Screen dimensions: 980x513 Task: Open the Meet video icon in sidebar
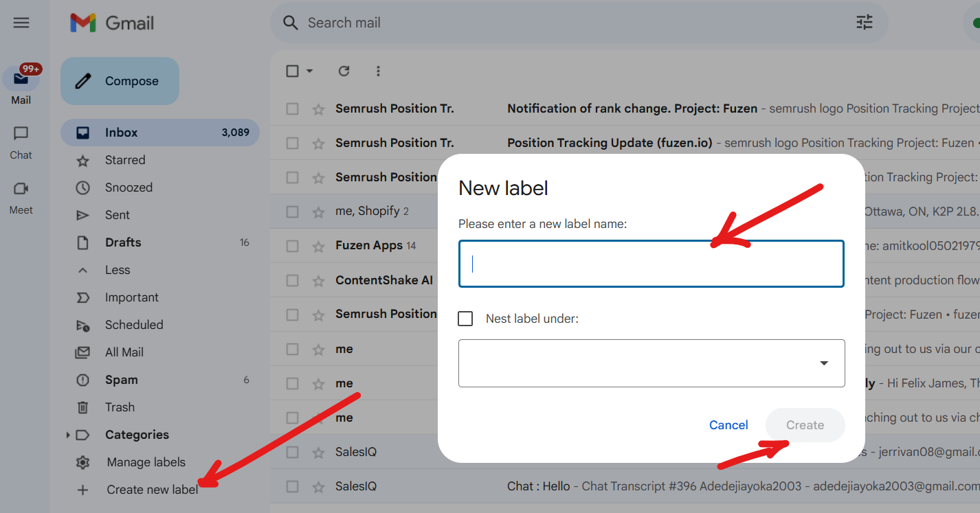pyautogui.click(x=21, y=188)
